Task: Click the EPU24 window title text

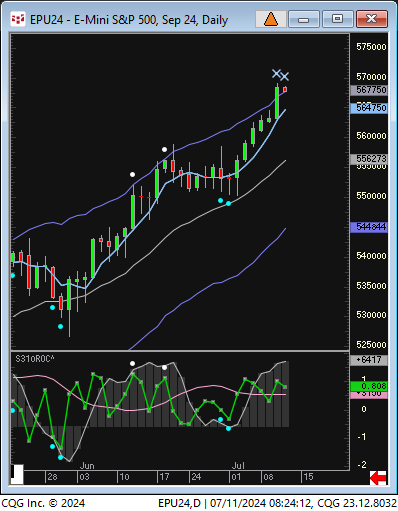Action: tap(129, 20)
